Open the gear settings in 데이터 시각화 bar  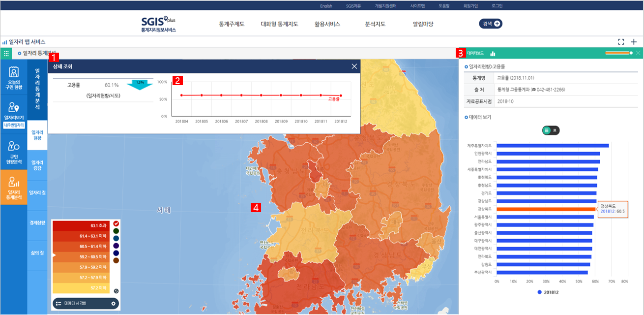(113, 304)
